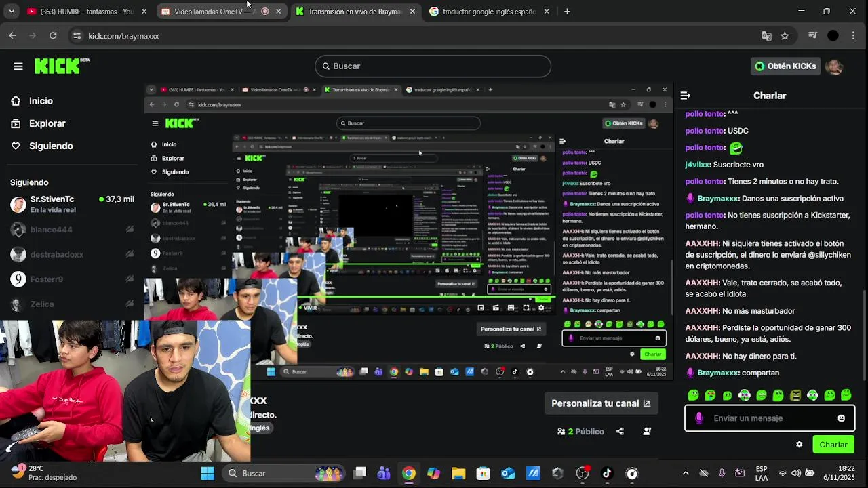
Task: Open the Kick hamburger sidebar menu
Action: click(x=18, y=66)
